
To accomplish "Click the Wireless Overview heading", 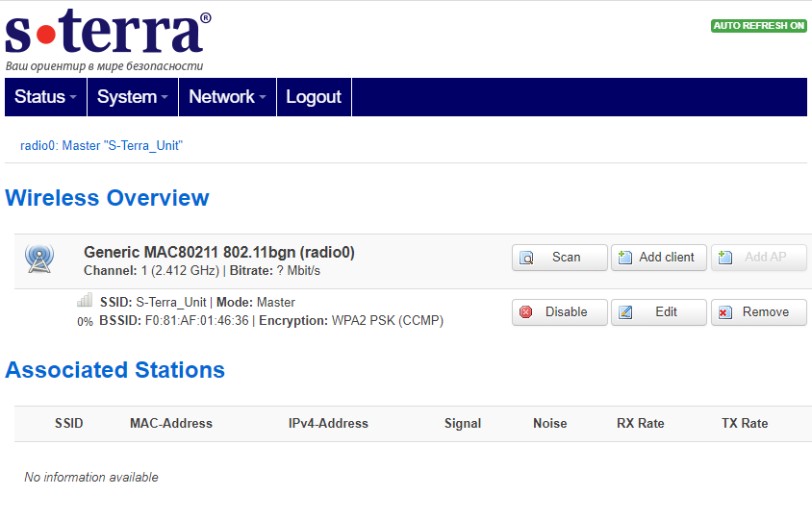I will pyautogui.click(x=107, y=198).
